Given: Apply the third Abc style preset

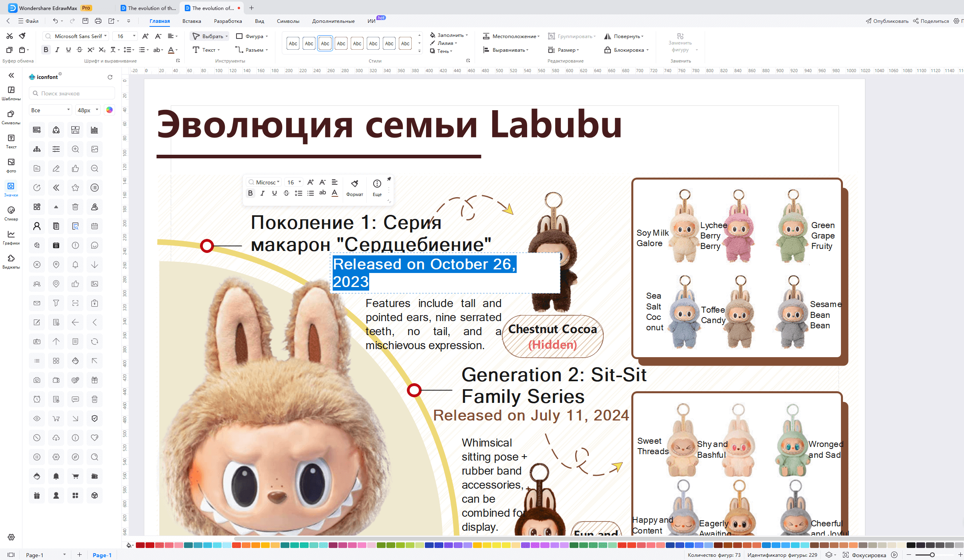Looking at the screenshot, I should [x=325, y=43].
